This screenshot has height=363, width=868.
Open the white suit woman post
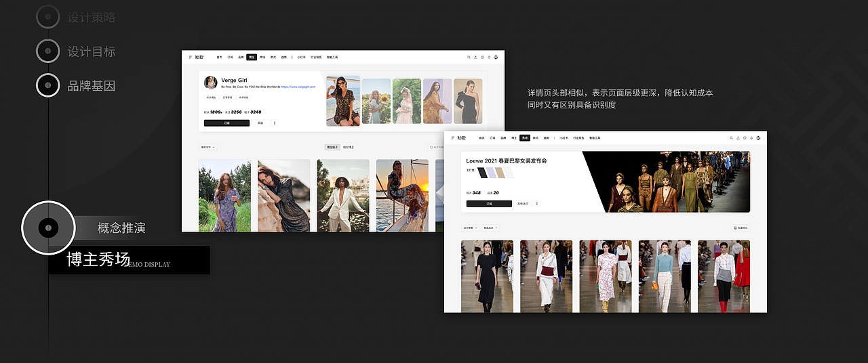343,196
